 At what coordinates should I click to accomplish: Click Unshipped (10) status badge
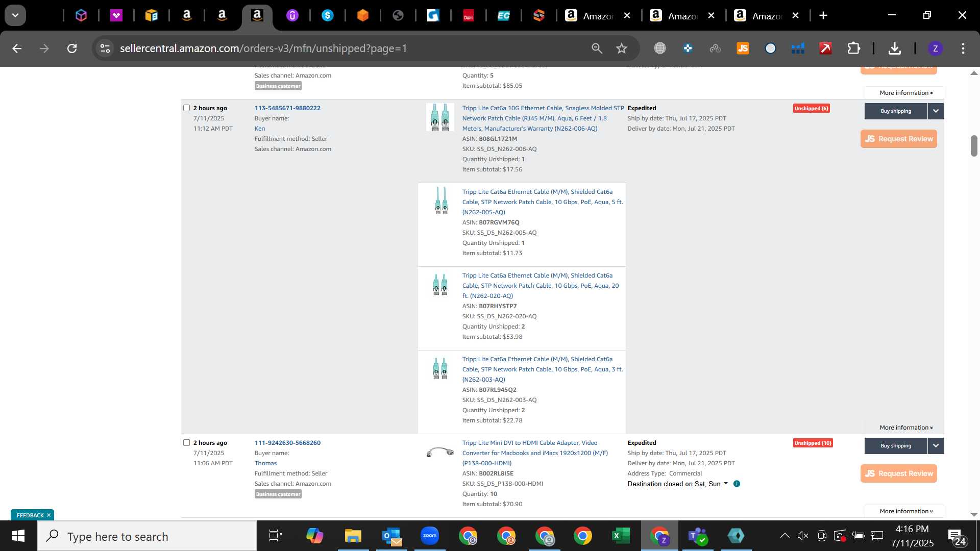(x=813, y=443)
